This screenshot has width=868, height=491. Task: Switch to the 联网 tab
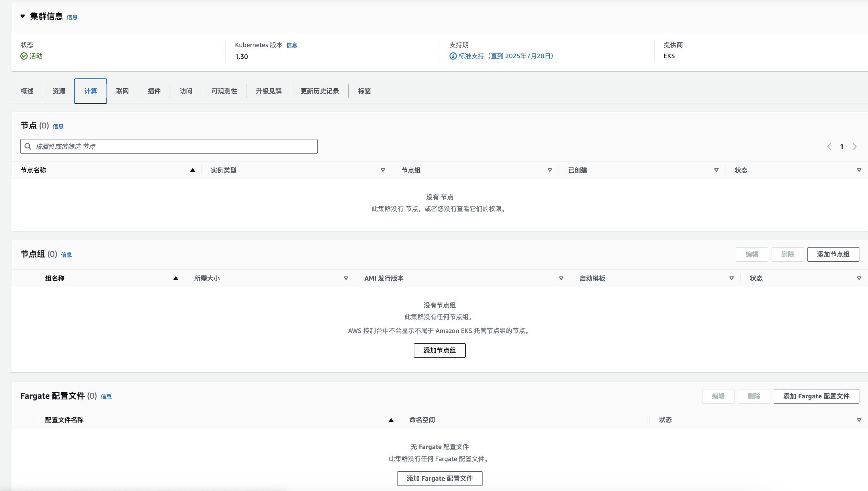[122, 91]
